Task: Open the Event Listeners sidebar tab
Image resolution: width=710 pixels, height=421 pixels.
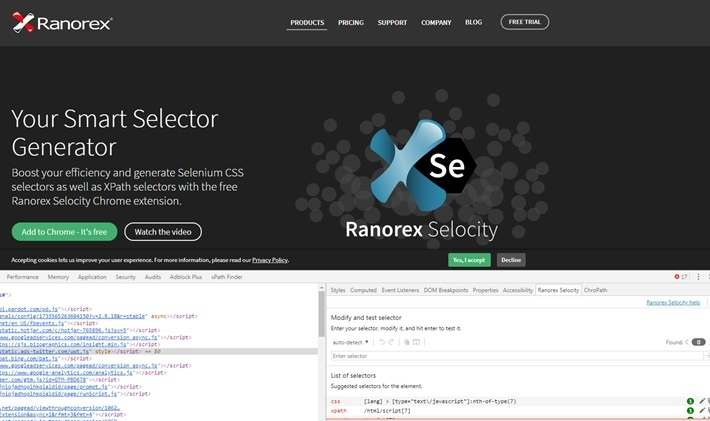Action: tap(400, 290)
